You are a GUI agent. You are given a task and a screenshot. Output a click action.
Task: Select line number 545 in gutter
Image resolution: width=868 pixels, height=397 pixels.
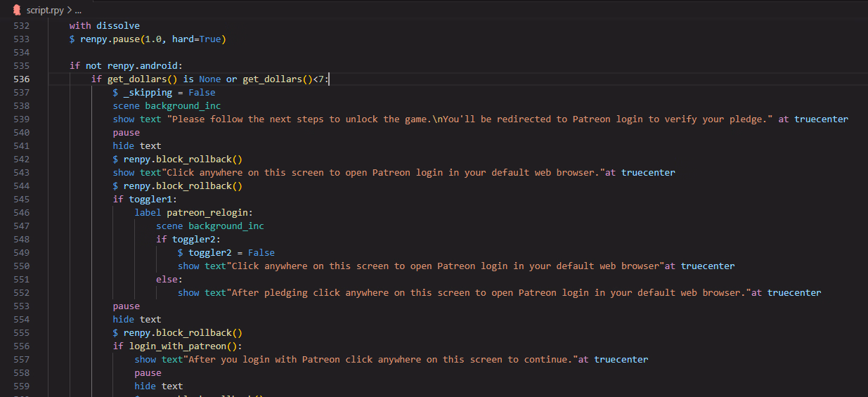click(x=21, y=200)
